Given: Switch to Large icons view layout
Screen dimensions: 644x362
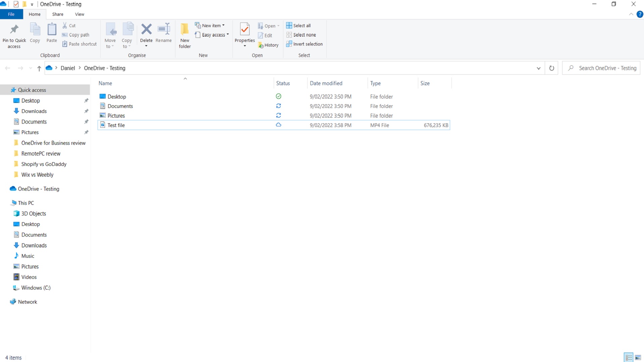Looking at the screenshot, I should click(x=638, y=357).
